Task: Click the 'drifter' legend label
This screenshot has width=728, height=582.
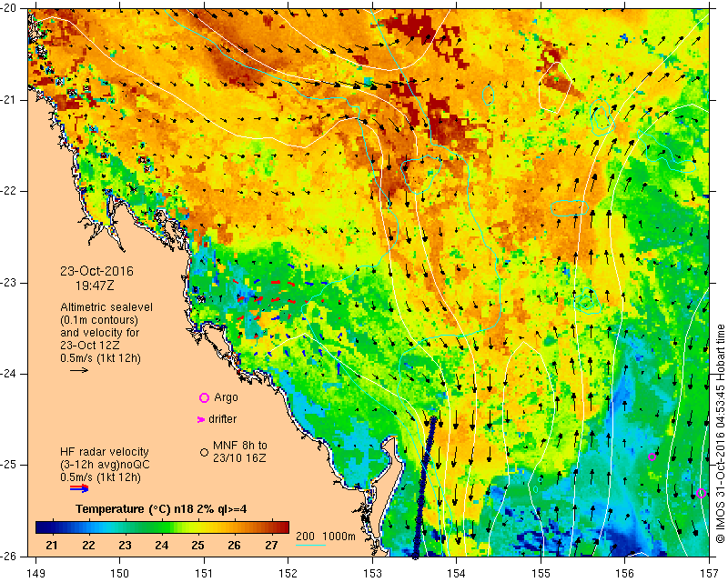Action: pos(222,419)
